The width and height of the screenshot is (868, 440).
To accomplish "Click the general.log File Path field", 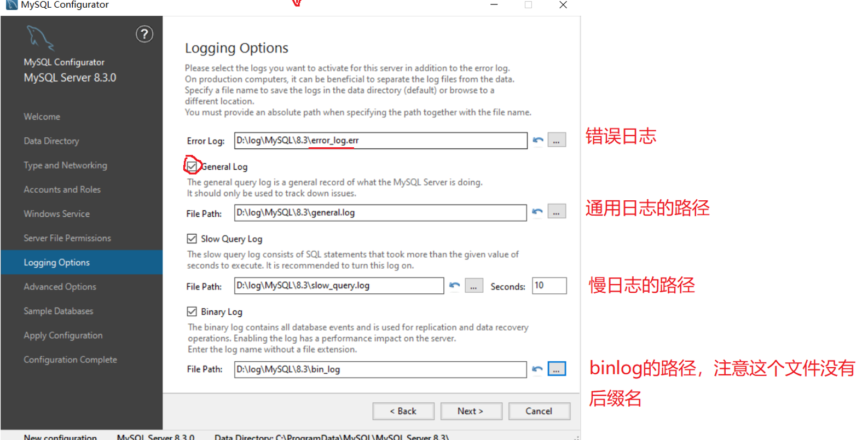I will coord(380,212).
